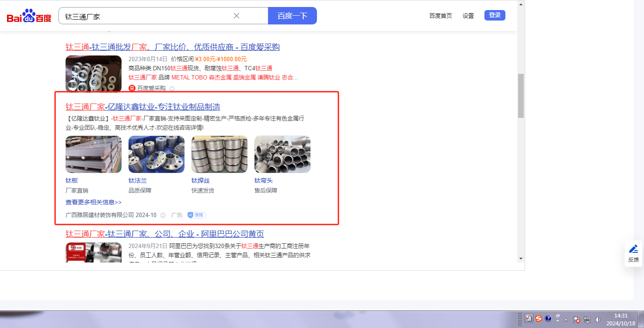Click the 百度一下 search button

click(292, 16)
